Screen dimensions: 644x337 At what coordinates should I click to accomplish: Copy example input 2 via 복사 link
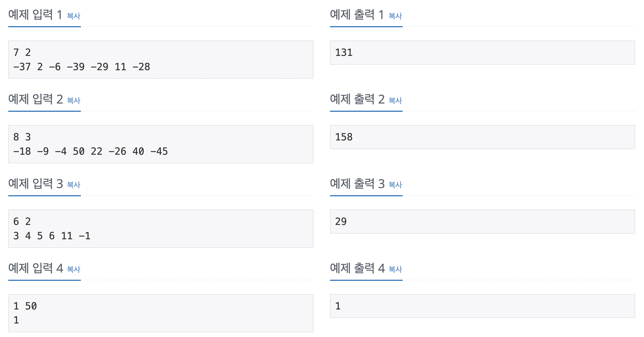[x=74, y=100]
